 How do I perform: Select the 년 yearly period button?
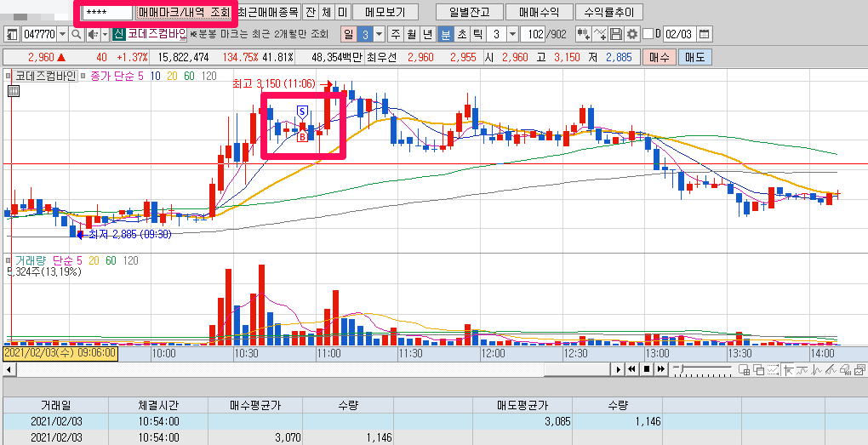point(428,34)
